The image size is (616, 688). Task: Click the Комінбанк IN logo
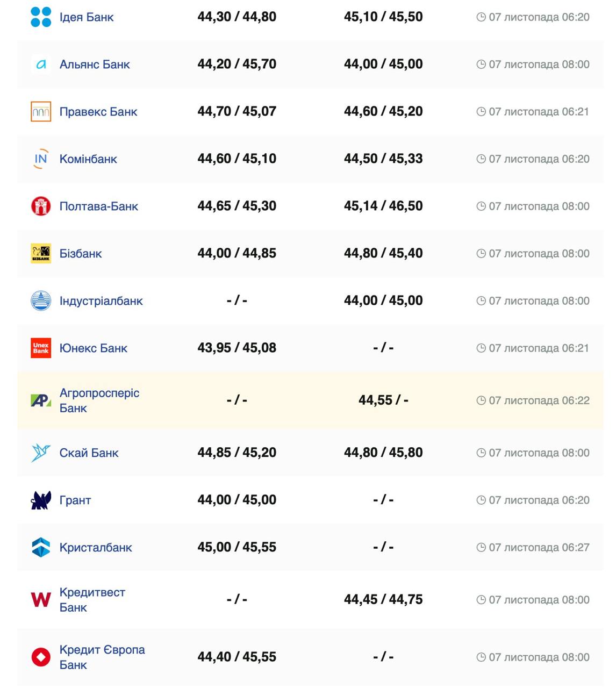[41, 159]
